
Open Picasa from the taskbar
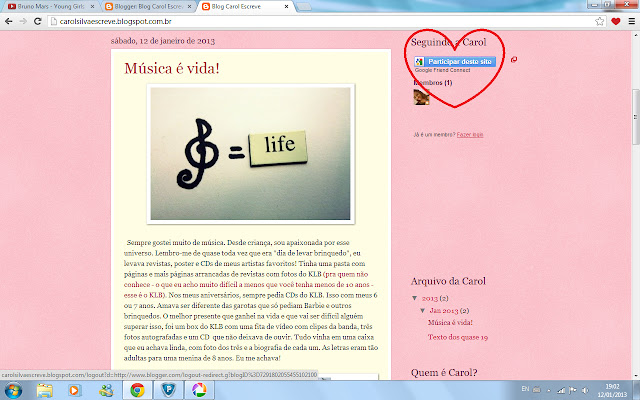pos(199,391)
